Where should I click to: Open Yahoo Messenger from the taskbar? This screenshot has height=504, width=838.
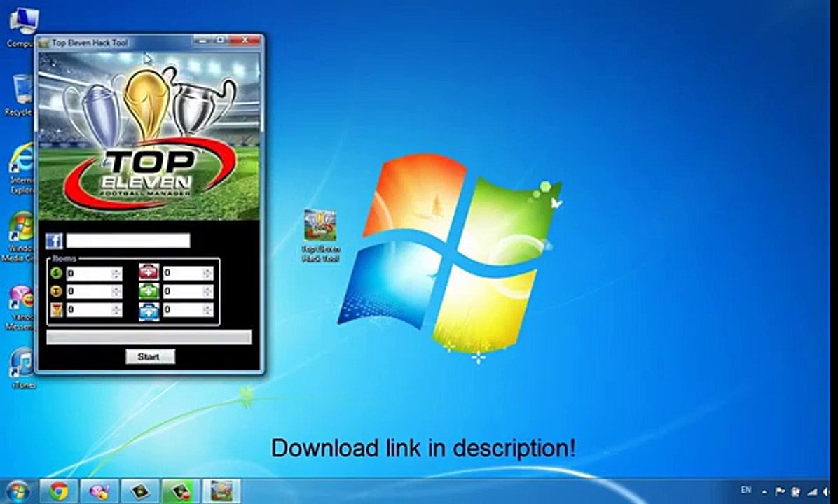point(99,491)
